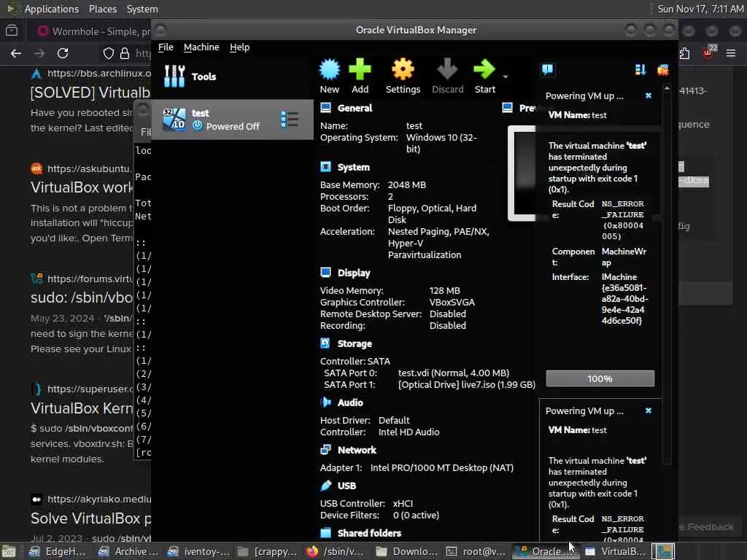Image resolution: width=747 pixels, height=560 pixels.
Task: Switch to VirtualB... taskbar entry
Action: tap(615, 551)
